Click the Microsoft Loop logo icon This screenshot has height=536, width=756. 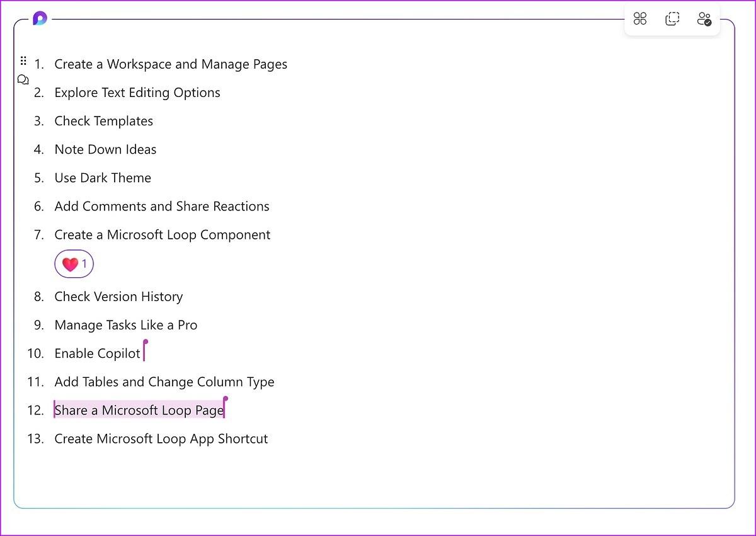(x=40, y=18)
